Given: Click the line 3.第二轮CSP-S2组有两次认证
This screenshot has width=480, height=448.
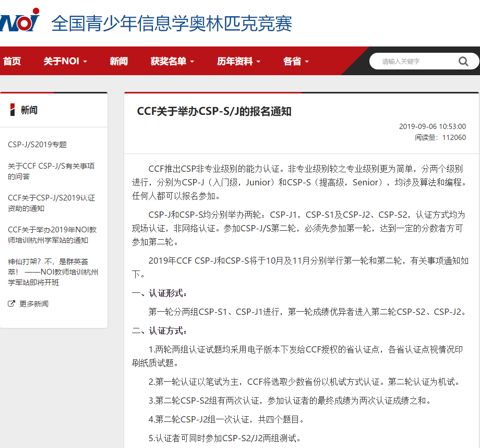Looking at the screenshot, I should coord(290,400).
